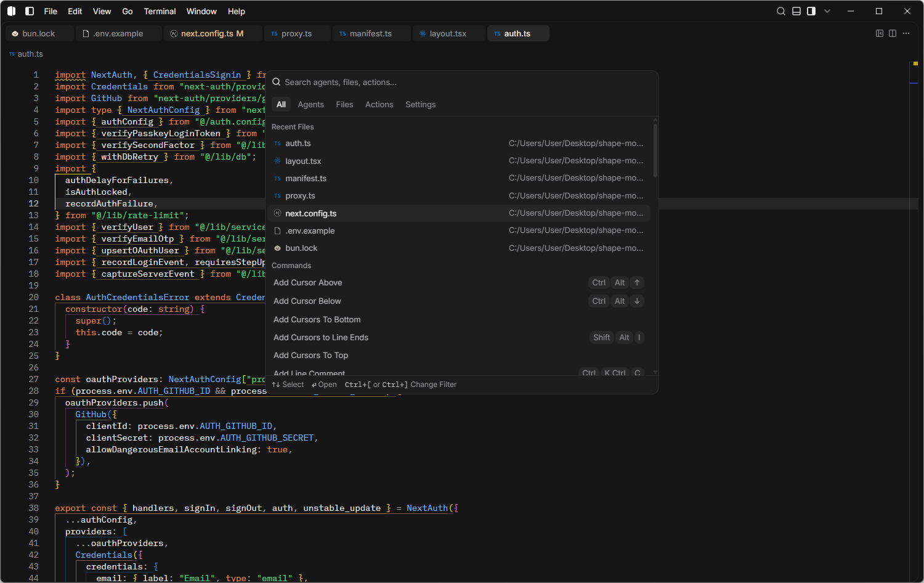Click the React icon on layout.tsx tab

[423, 34]
